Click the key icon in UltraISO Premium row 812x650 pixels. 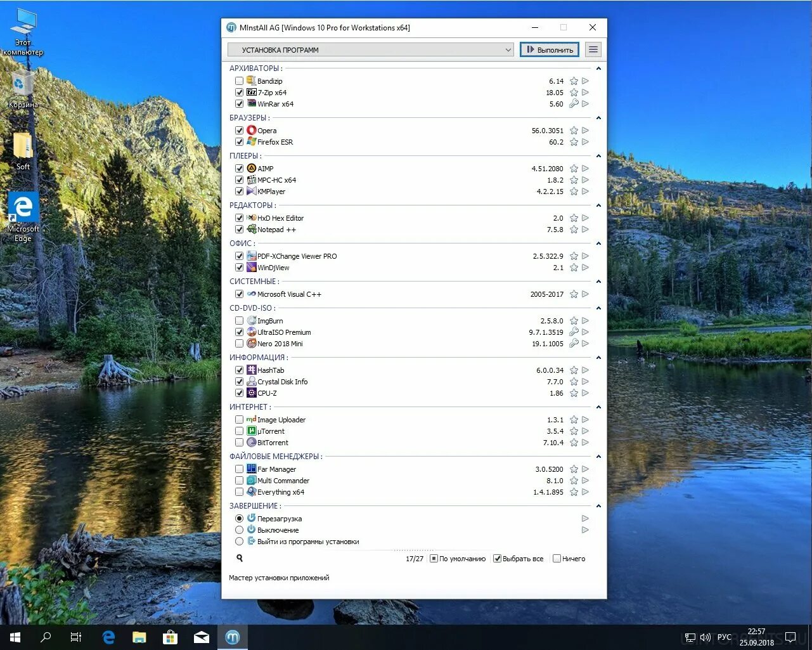coord(574,332)
